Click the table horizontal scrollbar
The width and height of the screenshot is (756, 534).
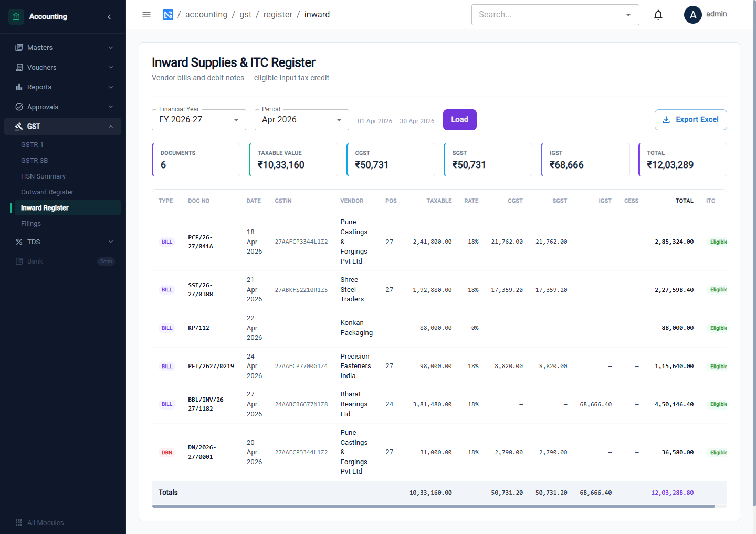point(434,506)
